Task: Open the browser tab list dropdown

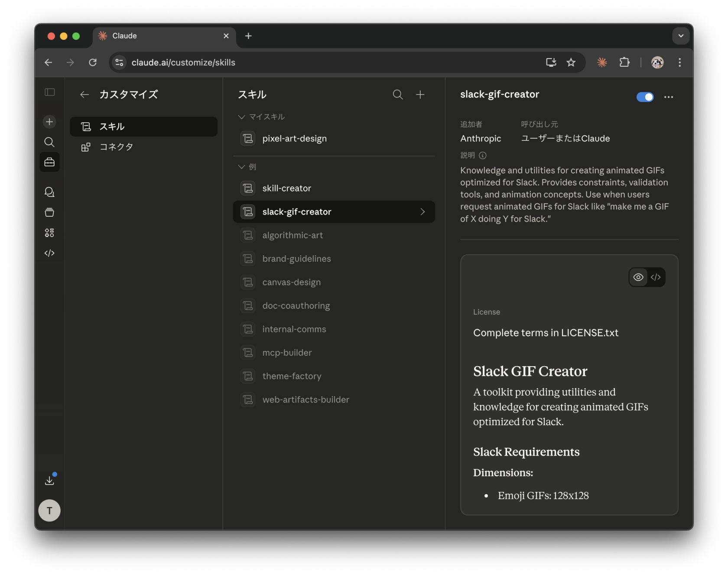Action: pyautogui.click(x=680, y=36)
